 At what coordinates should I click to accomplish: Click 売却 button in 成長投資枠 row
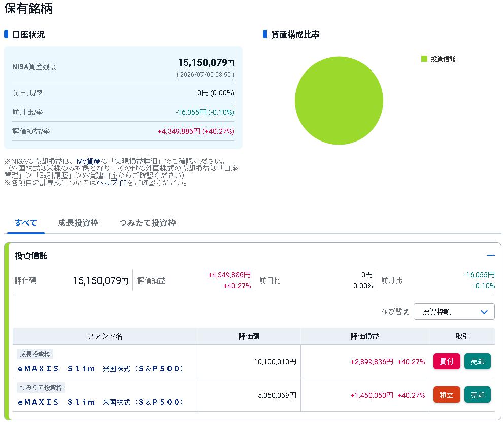[x=477, y=361]
